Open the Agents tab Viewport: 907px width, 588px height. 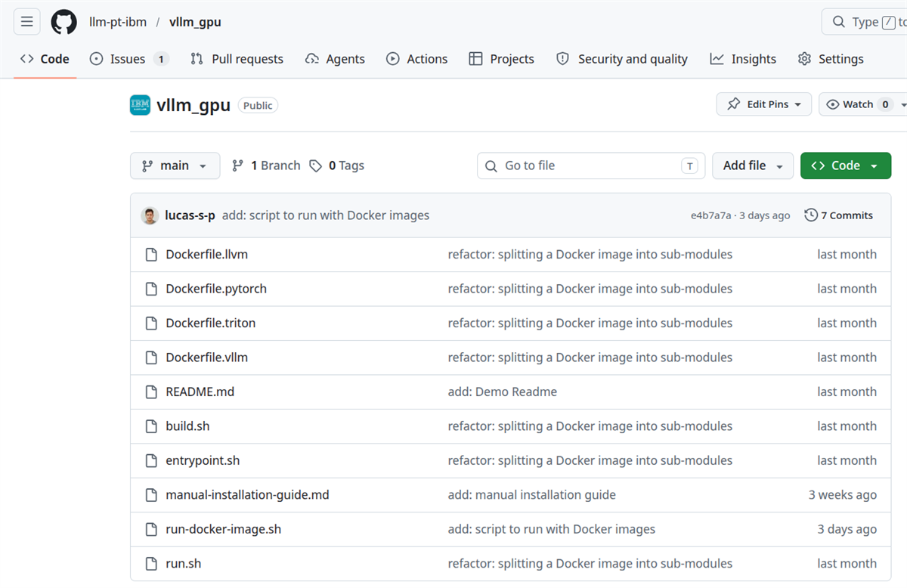[x=335, y=59]
